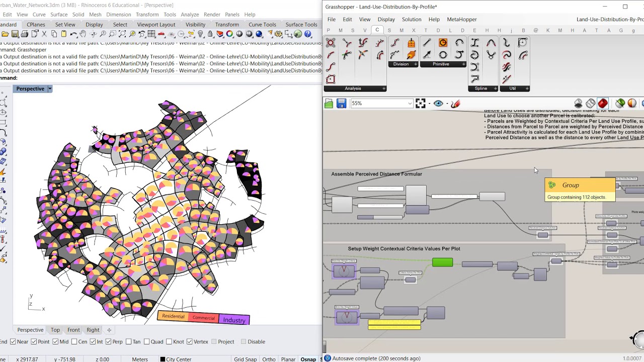Expand the Util panel
This screenshot has height=362, width=644.
[527, 88]
